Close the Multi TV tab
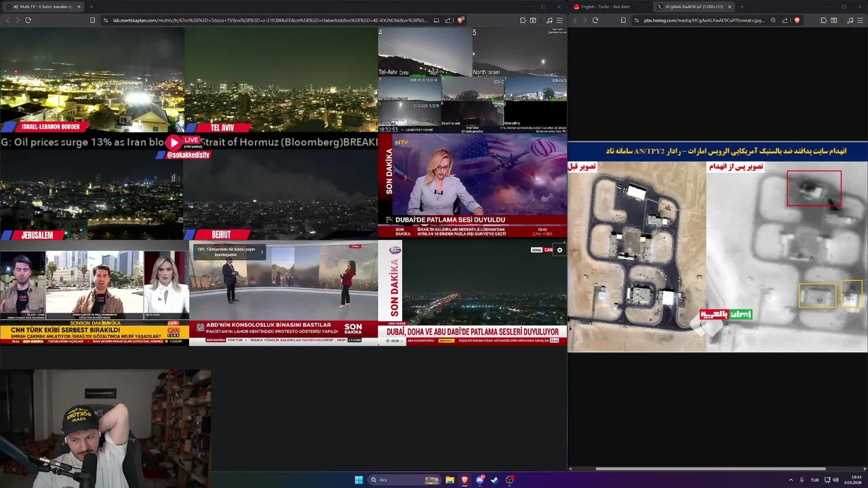868x488 pixels. point(79,7)
